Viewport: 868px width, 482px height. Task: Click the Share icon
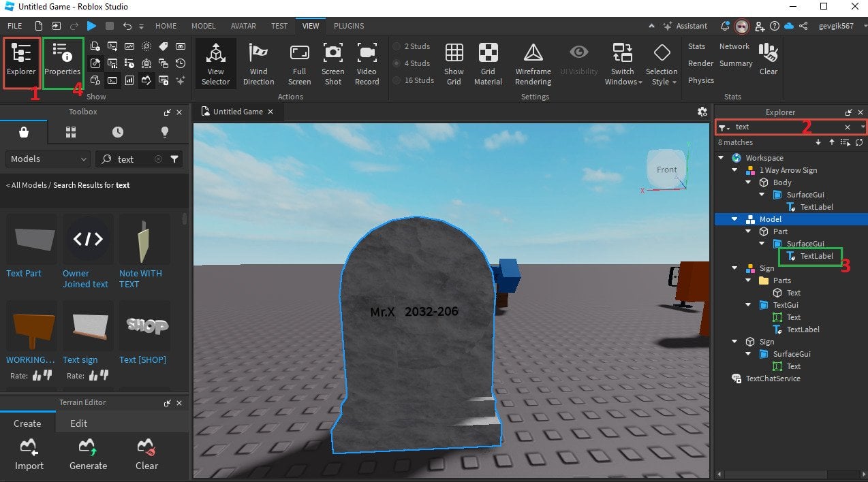(x=803, y=26)
